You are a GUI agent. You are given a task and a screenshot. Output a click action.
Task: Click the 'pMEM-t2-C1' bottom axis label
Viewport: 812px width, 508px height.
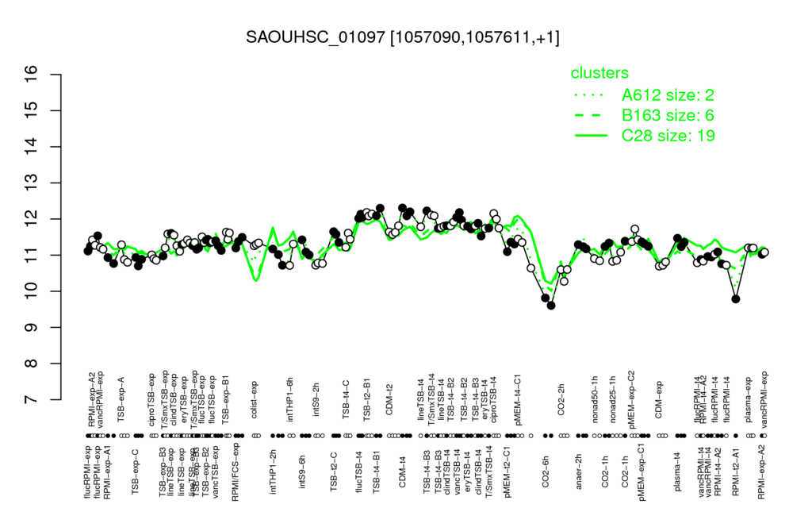(x=507, y=471)
